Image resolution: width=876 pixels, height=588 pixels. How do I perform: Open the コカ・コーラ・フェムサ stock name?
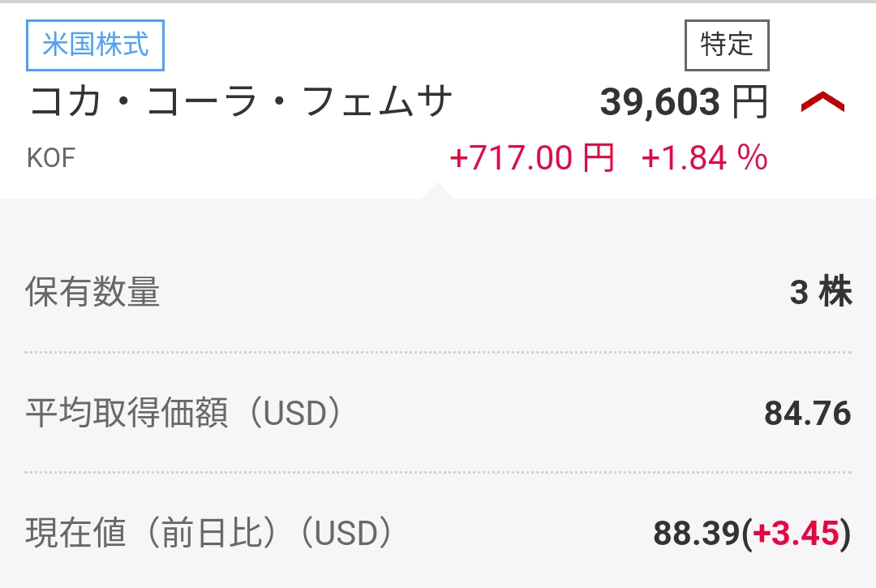pos(240,101)
